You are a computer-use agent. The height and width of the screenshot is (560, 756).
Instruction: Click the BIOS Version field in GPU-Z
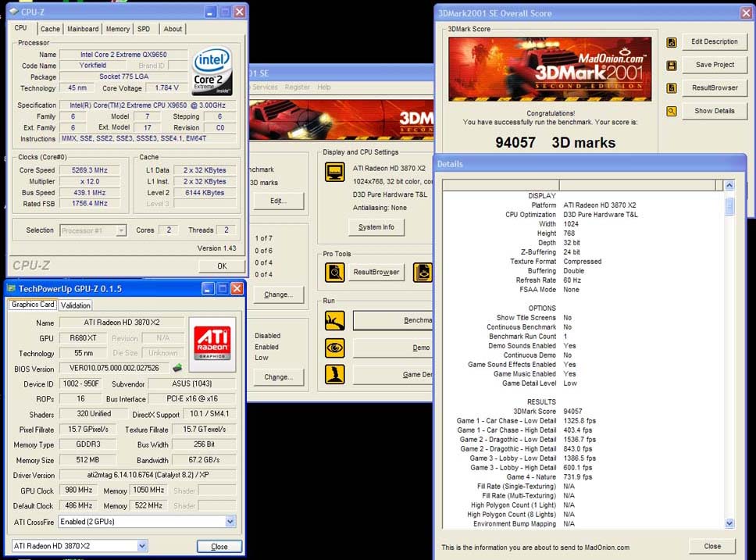point(114,368)
